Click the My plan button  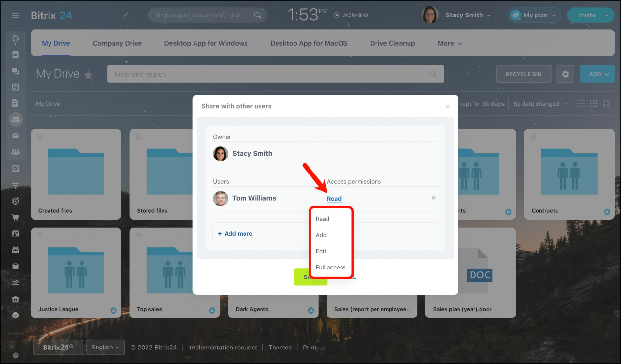click(x=535, y=15)
